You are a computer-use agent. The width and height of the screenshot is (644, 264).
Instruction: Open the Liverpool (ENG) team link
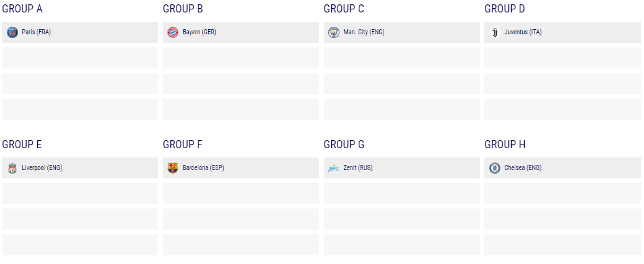coord(42,168)
